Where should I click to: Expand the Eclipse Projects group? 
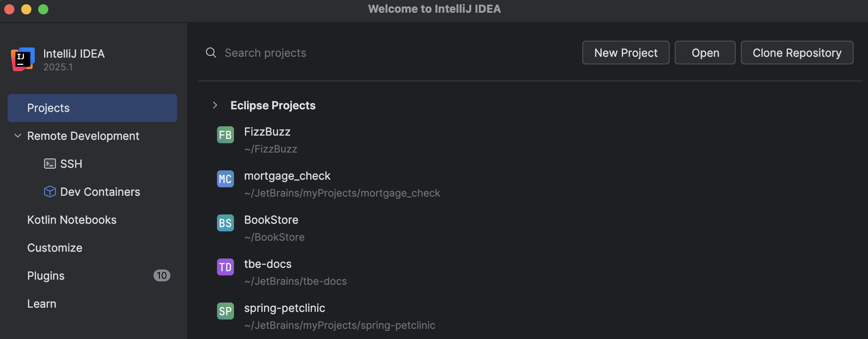[215, 105]
